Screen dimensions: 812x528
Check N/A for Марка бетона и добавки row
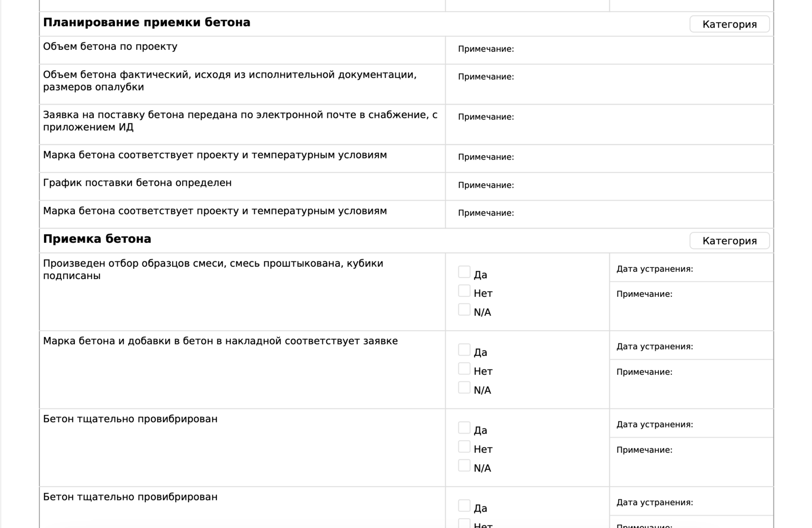464,388
